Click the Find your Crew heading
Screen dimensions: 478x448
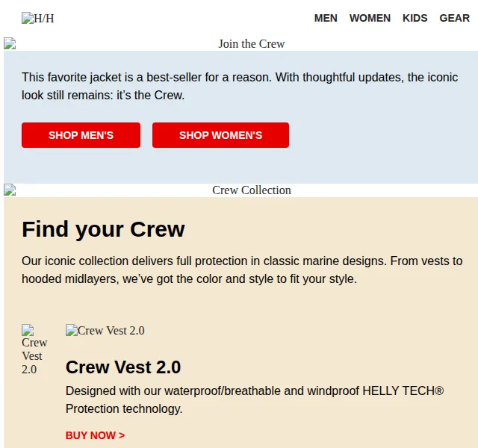point(103,229)
